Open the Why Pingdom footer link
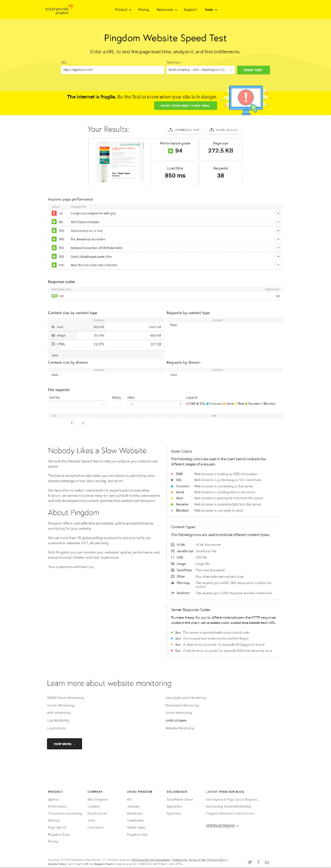This screenshot has height=868, width=331. 98,799
